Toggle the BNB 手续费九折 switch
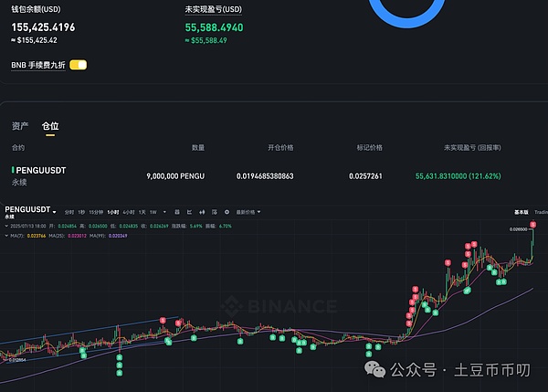 tap(78, 65)
